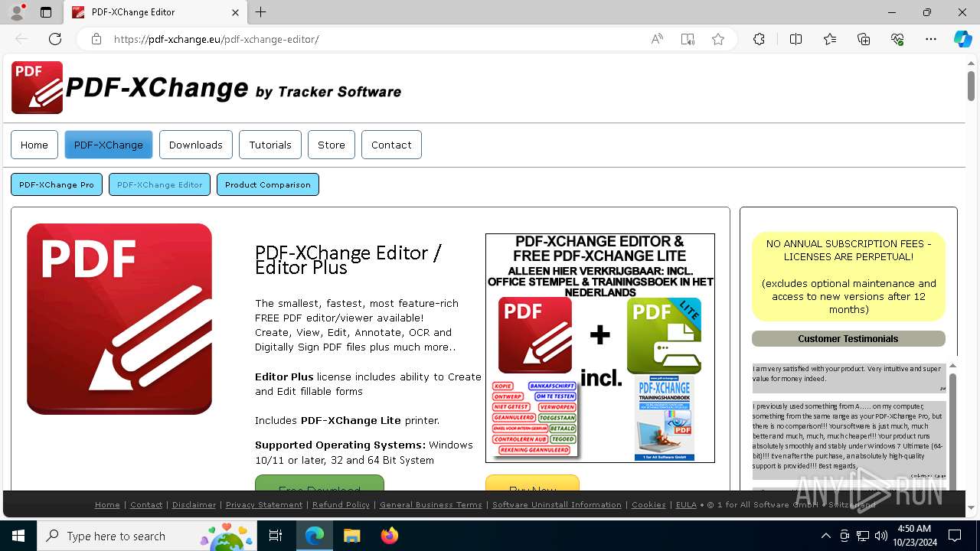Open the Windows Start menu
The height and width of the screenshot is (551, 980).
[18, 536]
